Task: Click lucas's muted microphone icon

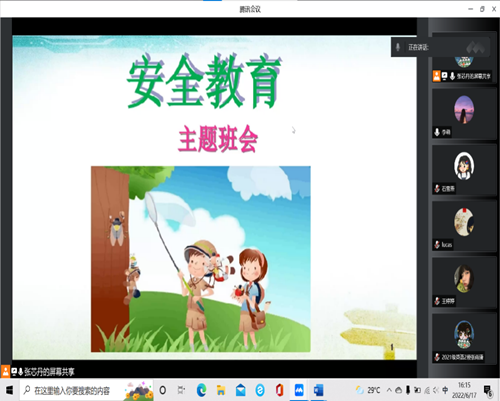Action: pos(437,245)
